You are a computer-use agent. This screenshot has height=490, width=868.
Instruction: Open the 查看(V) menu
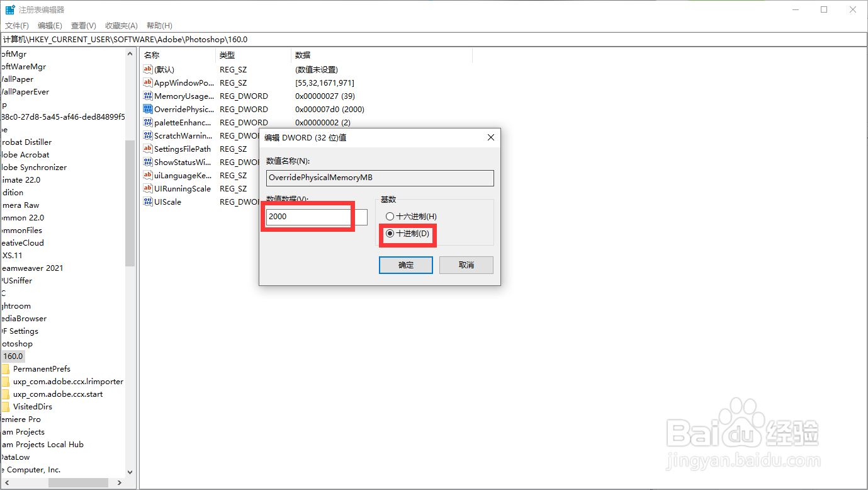click(83, 26)
